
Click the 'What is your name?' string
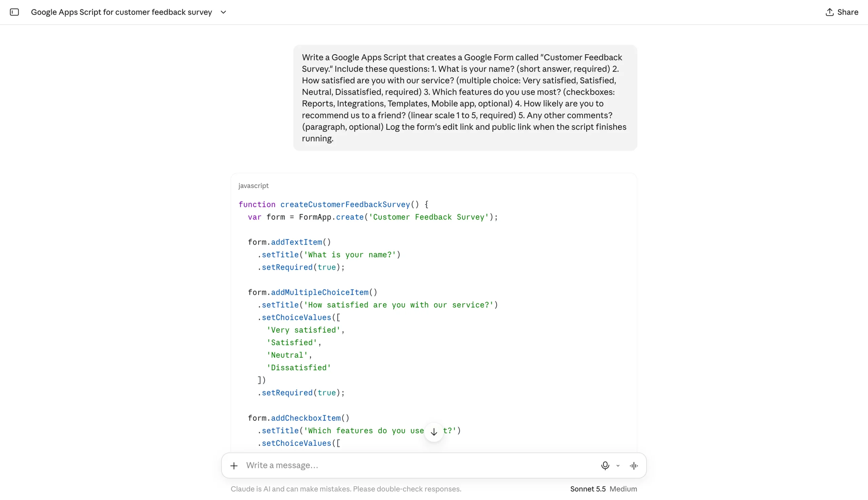pyautogui.click(x=350, y=255)
